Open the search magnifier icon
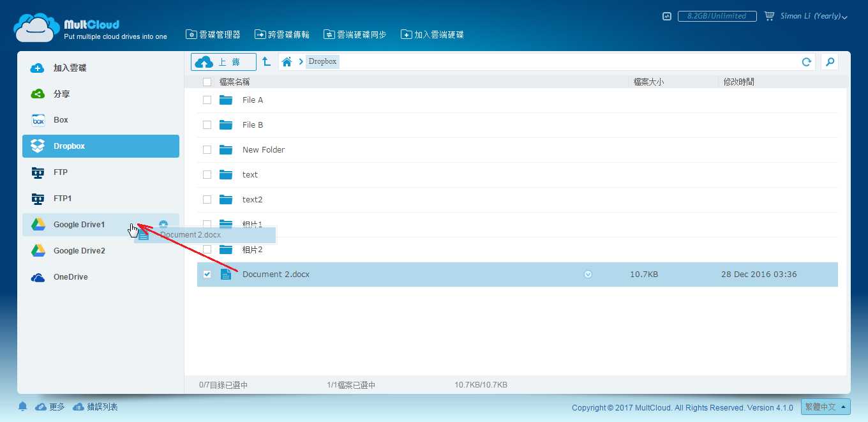Image resolution: width=868 pixels, height=422 pixels. 830,62
